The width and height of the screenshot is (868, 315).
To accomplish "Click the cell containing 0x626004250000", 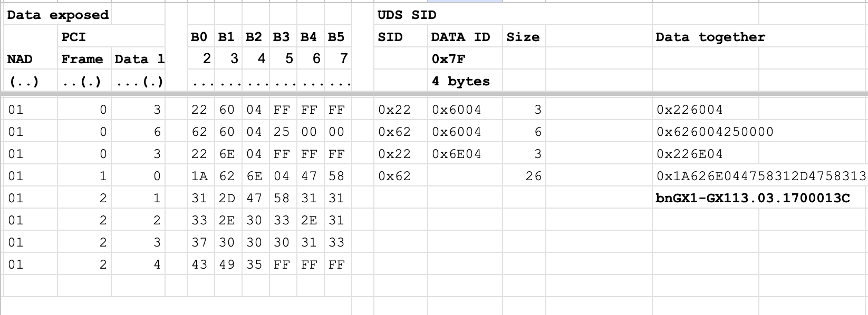I will (x=715, y=132).
